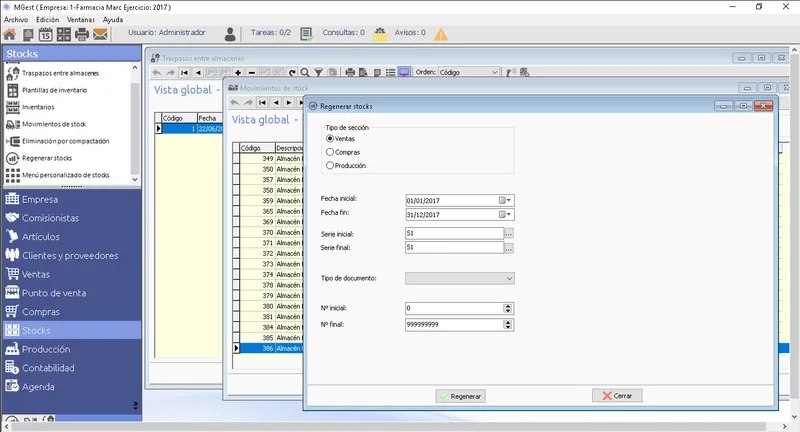Open the tasks checklist icon next to Tareas
The width and height of the screenshot is (800, 432).
306,34
